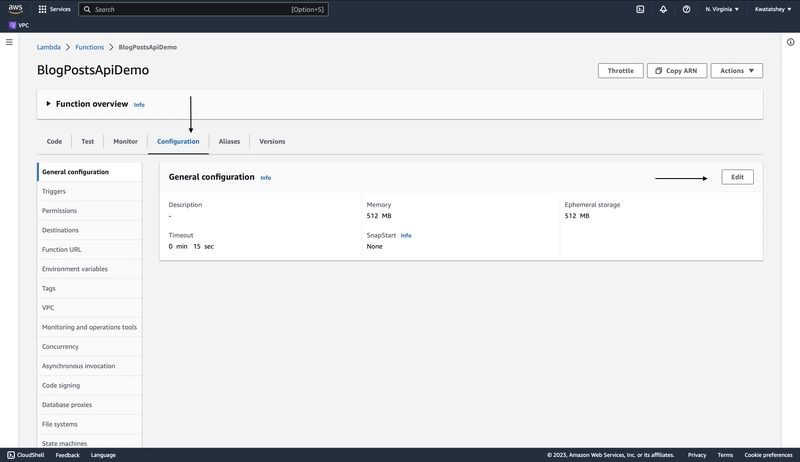Switch to the Code tab
Viewport: 800px width, 462px height.
coord(54,141)
